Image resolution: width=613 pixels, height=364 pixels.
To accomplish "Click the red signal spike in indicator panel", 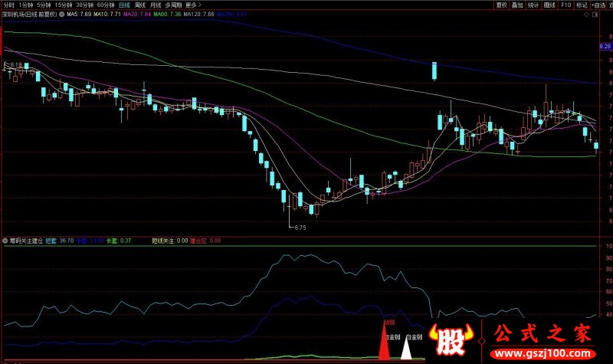I will pos(385,340).
